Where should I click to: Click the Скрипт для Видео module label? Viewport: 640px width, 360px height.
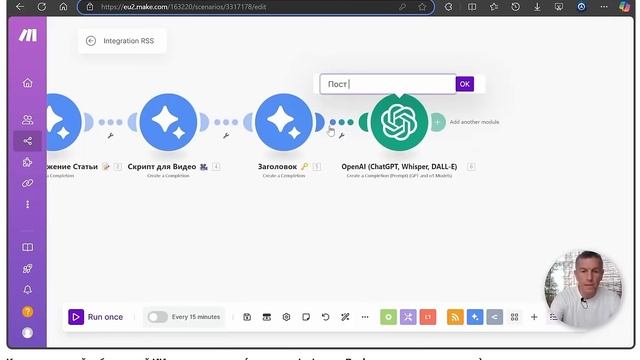[x=162, y=167]
